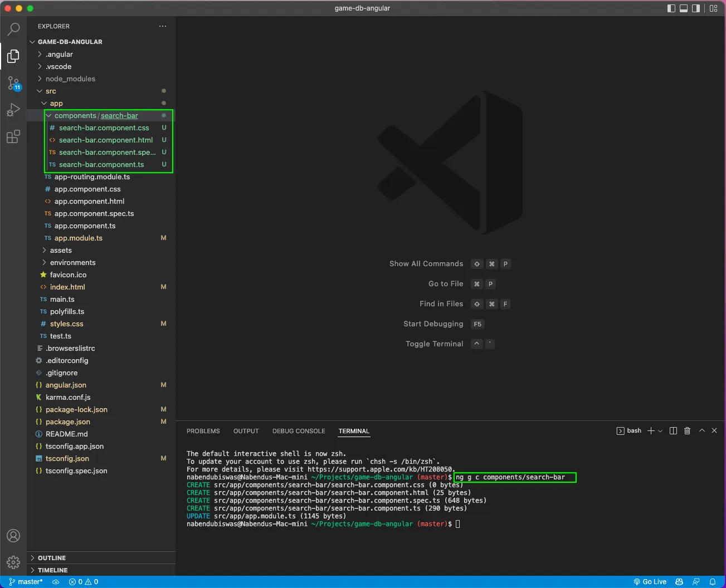The image size is (726, 588).
Task: Expand the assets folder
Action: point(101,250)
